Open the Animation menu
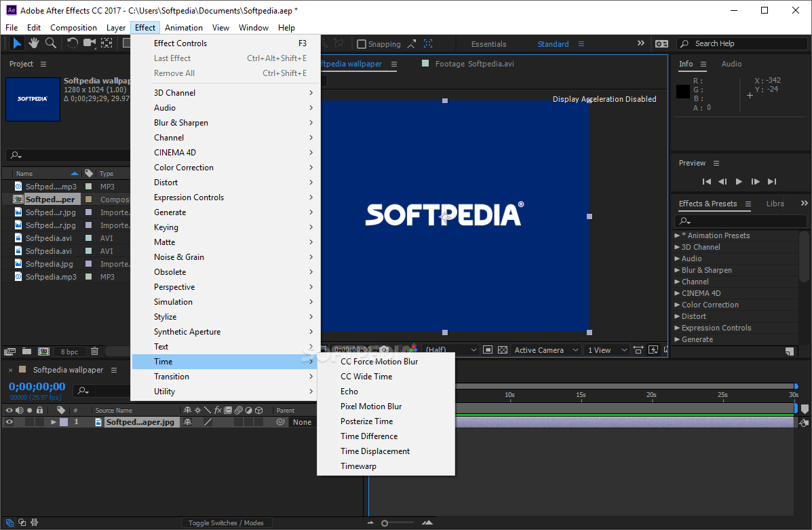The width and height of the screenshot is (812, 530). click(x=183, y=27)
